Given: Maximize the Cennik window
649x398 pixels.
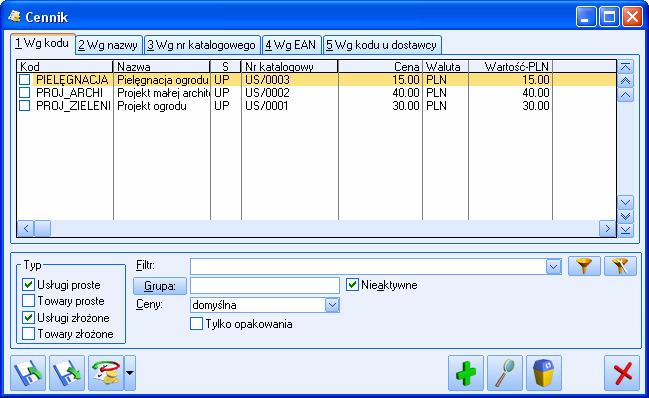Looking at the screenshot, I should coord(609,17).
